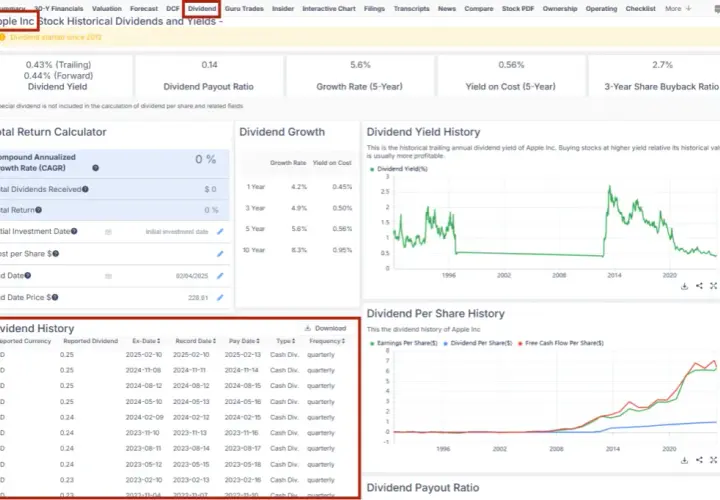Switch to the Valuation tab
The image size is (720, 500).
tap(107, 8)
